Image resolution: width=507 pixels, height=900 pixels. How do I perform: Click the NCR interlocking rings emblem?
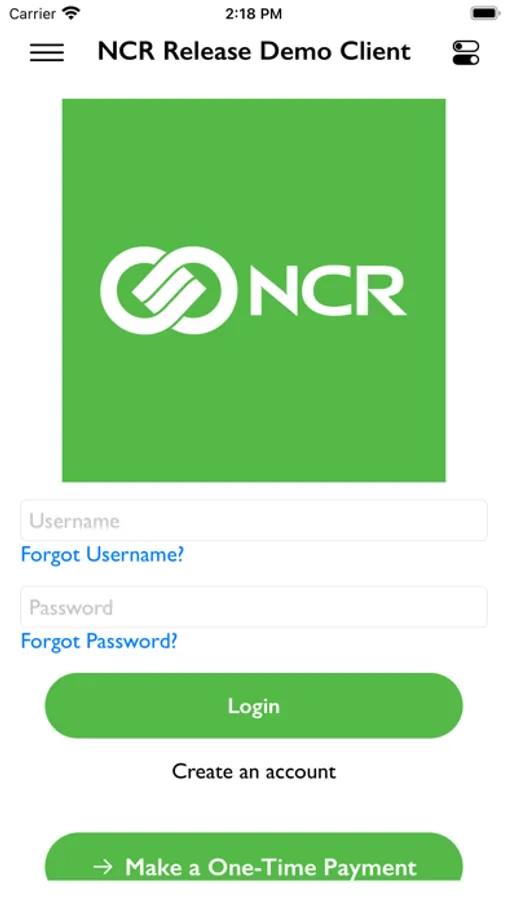point(169,290)
